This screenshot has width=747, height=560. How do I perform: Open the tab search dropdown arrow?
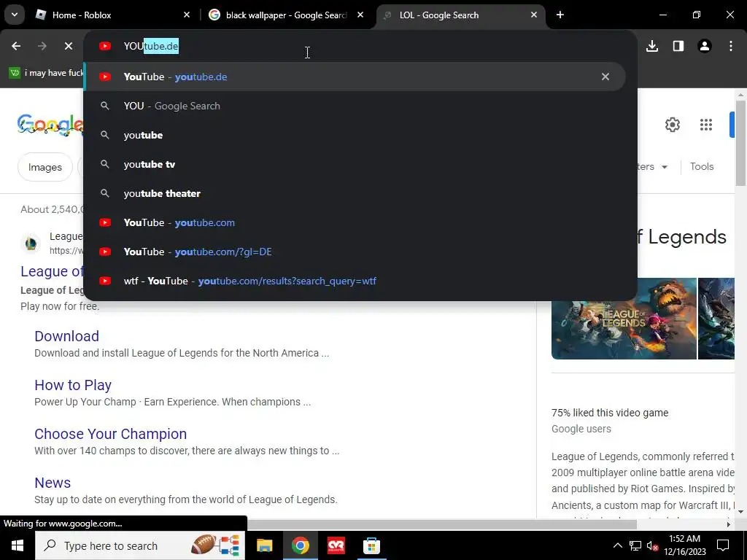pyautogui.click(x=15, y=15)
